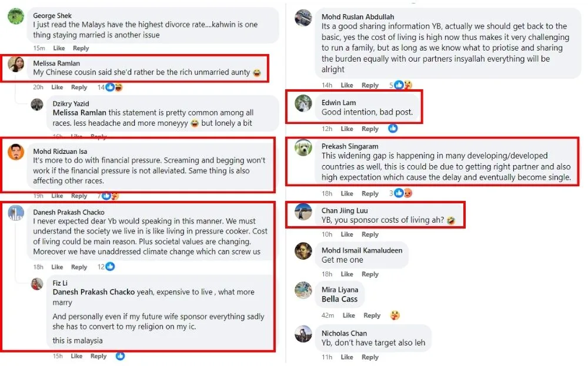
Task: Like George Shek's comment
Action: coord(59,48)
